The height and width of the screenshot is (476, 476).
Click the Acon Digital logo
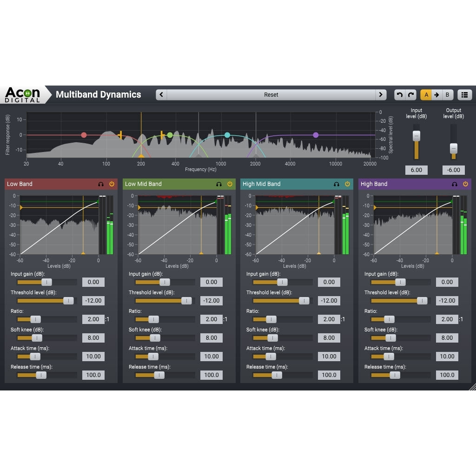pos(22,95)
